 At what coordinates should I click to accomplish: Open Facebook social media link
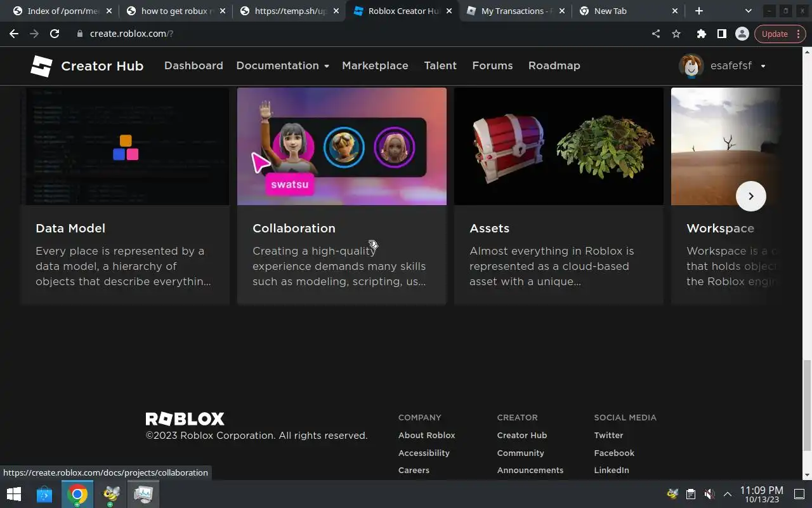pyautogui.click(x=614, y=453)
